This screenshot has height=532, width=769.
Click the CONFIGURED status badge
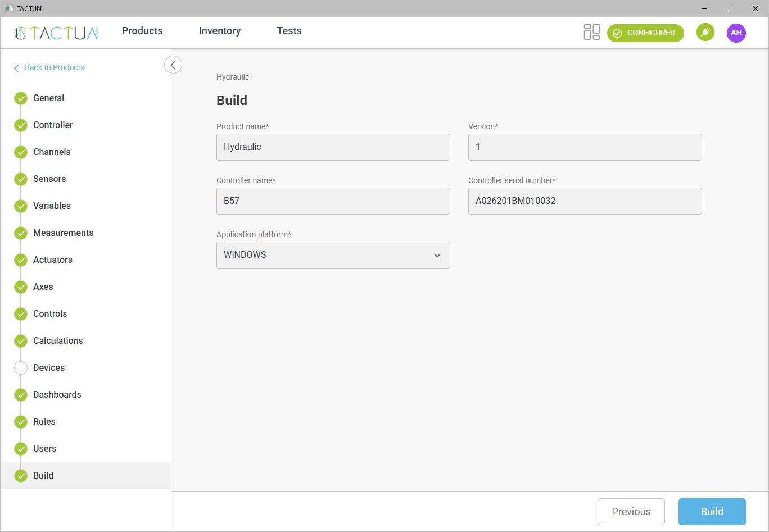[645, 33]
